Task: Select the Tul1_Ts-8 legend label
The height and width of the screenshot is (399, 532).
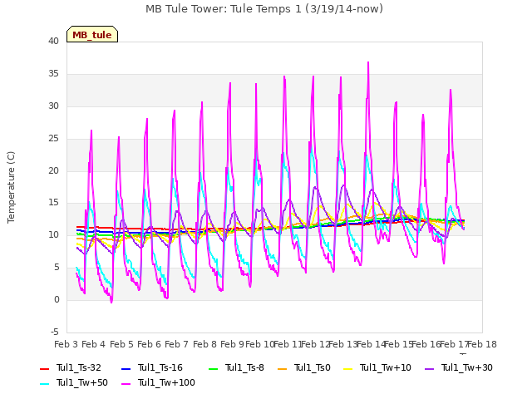Action: [244, 367]
